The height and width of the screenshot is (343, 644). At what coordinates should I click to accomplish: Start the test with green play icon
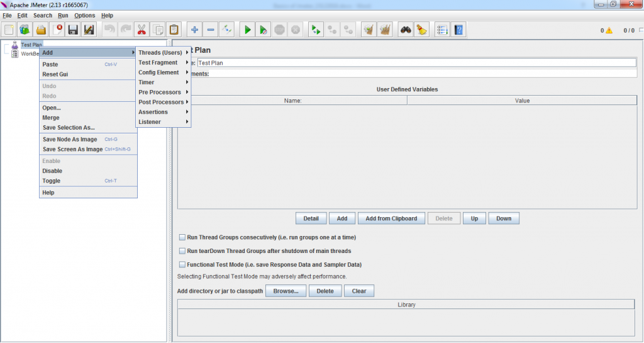[247, 30]
